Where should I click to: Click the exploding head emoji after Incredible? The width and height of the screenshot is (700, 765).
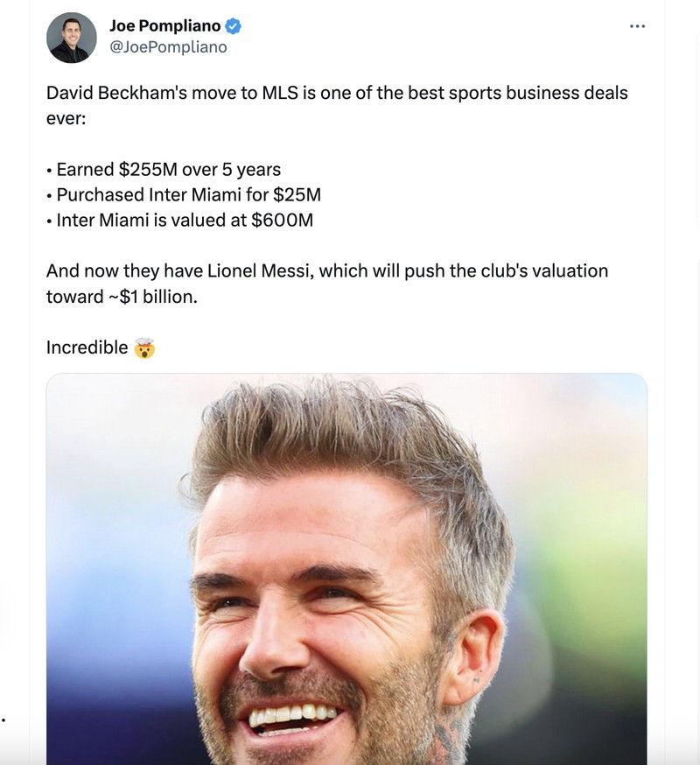pyautogui.click(x=142, y=347)
